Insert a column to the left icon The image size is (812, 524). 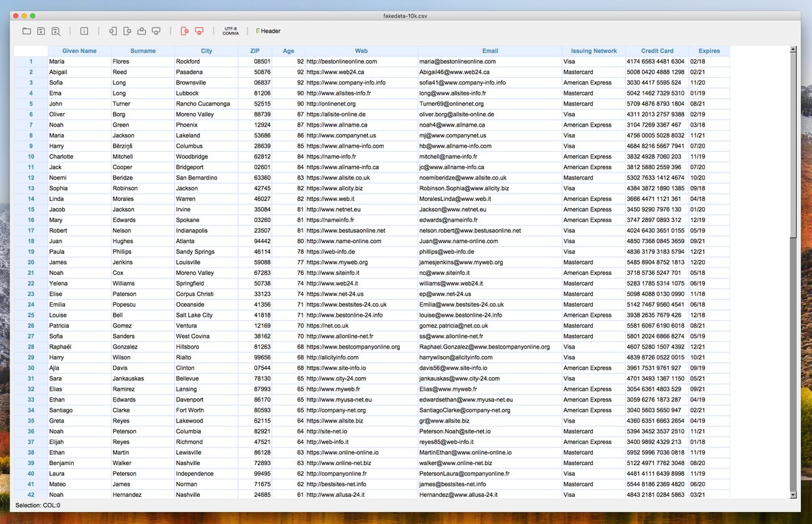pyautogui.click(x=114, y=31)
